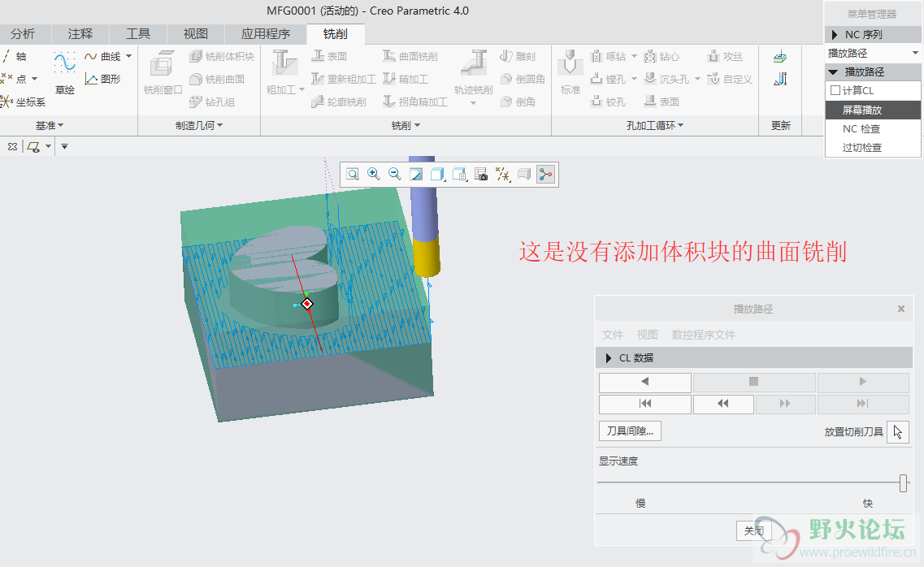Select the 坐标系 coordinate system tool

tap(24, 102)
